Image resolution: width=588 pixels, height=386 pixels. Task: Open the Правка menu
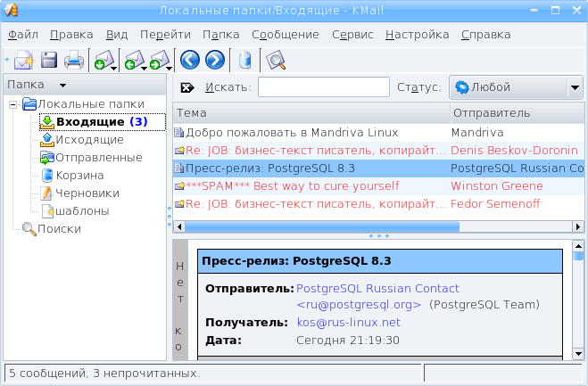click(71, 35)
